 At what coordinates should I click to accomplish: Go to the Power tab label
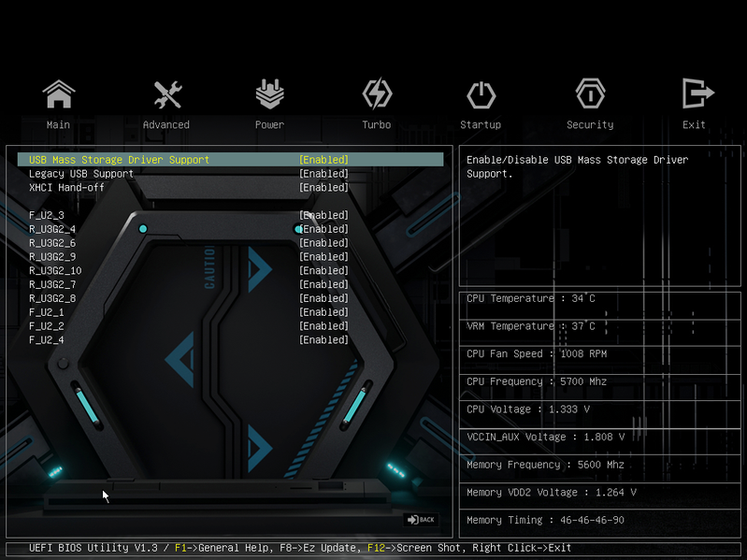click(269, 124)
